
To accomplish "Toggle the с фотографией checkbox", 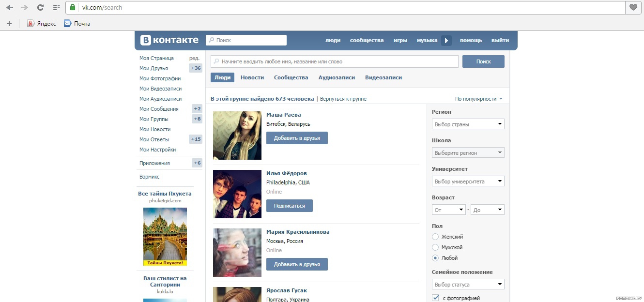I will [x=435, y=298].
